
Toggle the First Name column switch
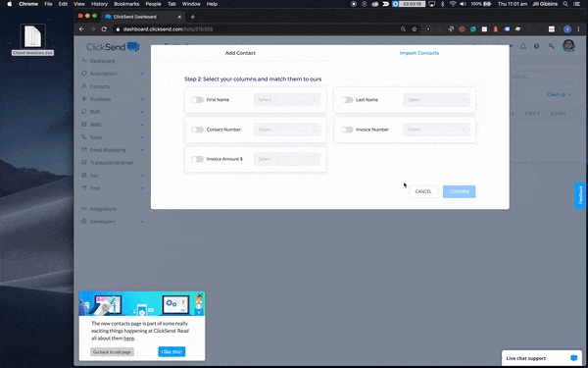(197, 100)
